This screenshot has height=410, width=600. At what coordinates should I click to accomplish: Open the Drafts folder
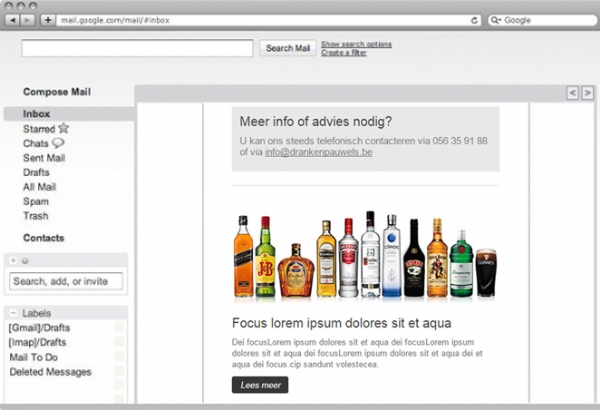tap(36, 172)
